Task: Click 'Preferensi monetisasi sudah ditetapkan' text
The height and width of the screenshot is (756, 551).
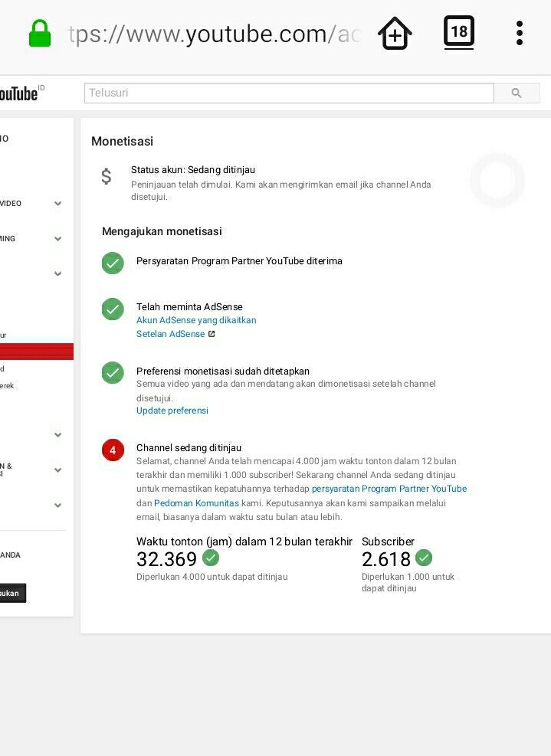Action: [223, 371]
